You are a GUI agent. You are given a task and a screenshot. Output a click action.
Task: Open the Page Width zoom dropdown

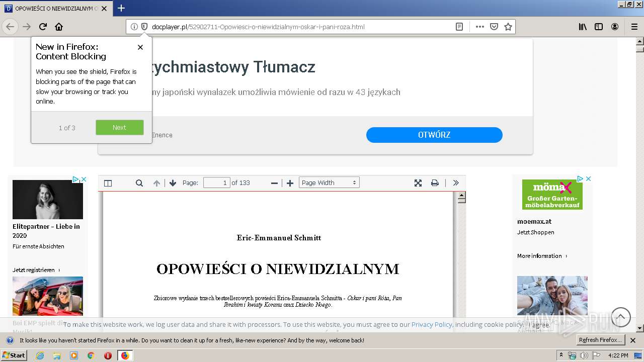329,183
